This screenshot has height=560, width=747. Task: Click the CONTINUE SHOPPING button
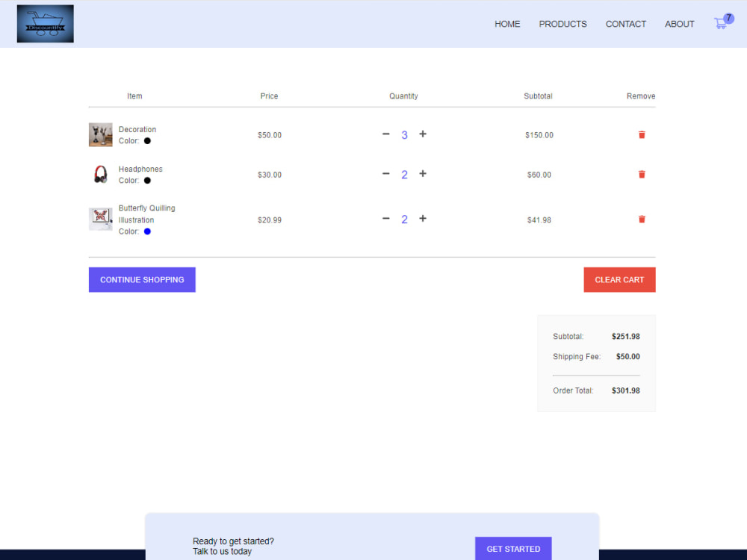click(x=142, y=279)
